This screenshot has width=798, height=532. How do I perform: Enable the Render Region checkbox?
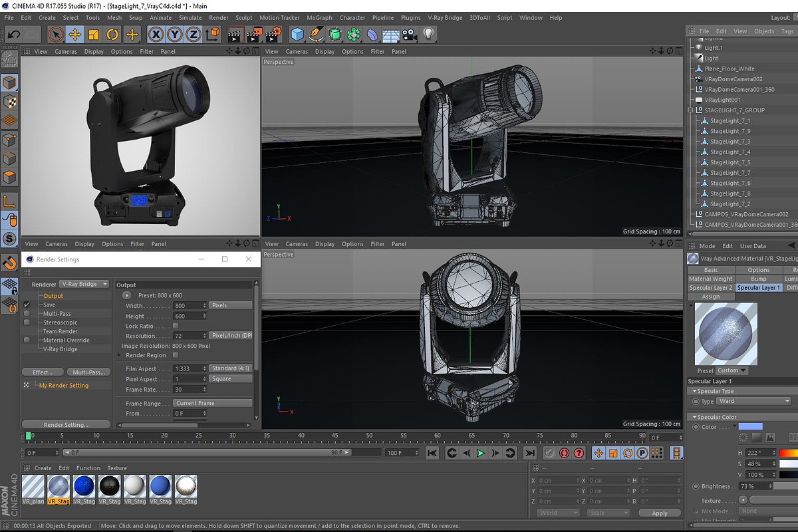coord(176,355)
